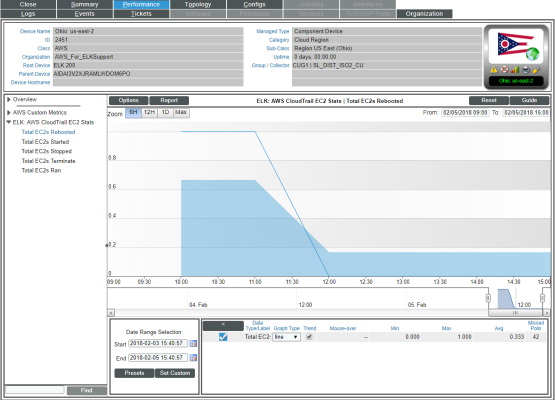Click the Missed Polls value 42
Screen dimensions: 555x400
[536, 337]
